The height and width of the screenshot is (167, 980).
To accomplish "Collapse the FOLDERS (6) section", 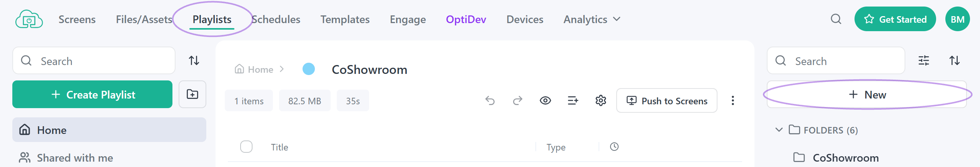I will [x=779, y=130].
